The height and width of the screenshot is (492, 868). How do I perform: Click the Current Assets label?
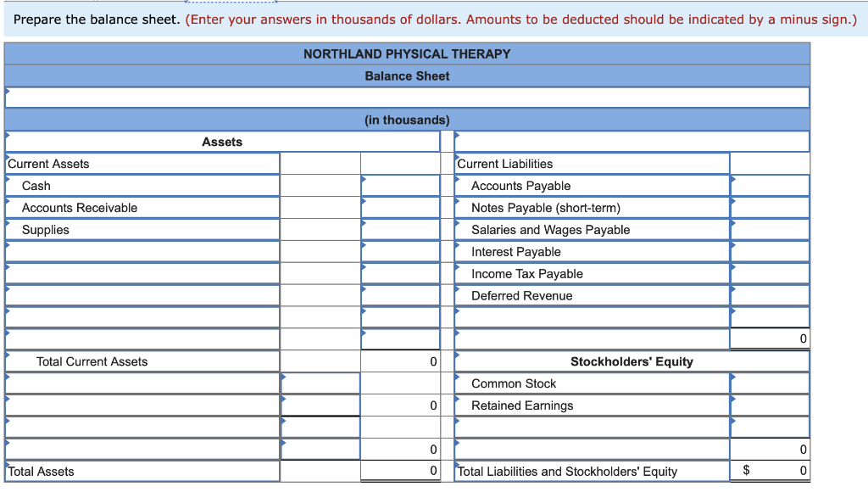pos(48,164)
